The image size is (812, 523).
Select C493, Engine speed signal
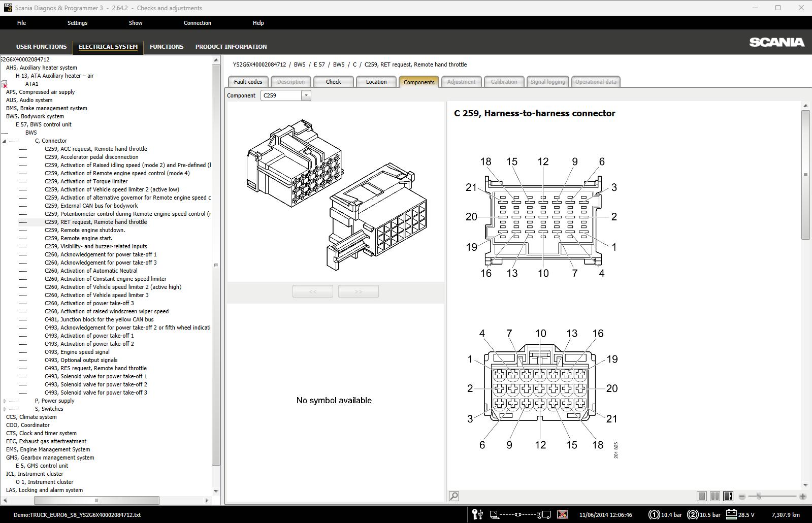77,352
